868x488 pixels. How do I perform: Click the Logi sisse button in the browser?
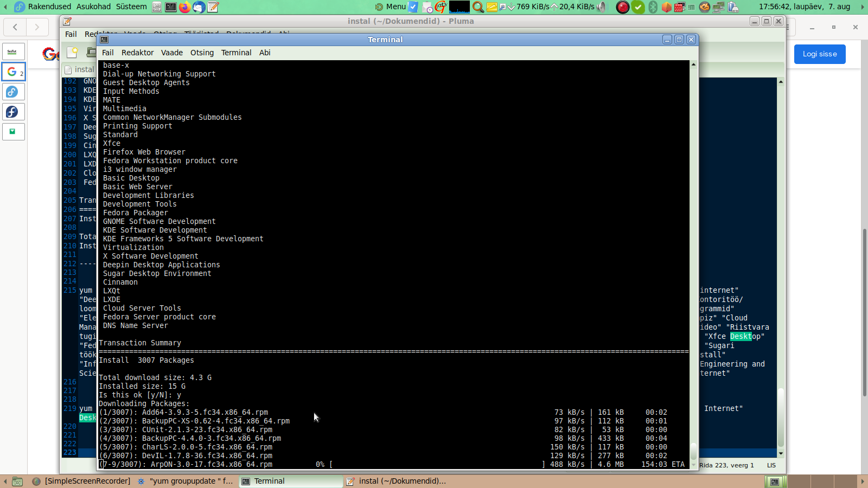click(x=820, y=54)
